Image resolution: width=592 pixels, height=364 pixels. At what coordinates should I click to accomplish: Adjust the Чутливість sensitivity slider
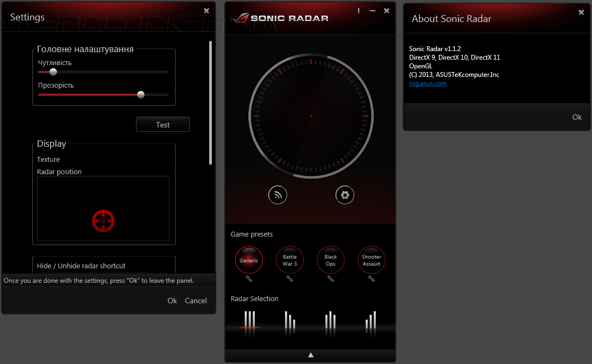point(103,72)
